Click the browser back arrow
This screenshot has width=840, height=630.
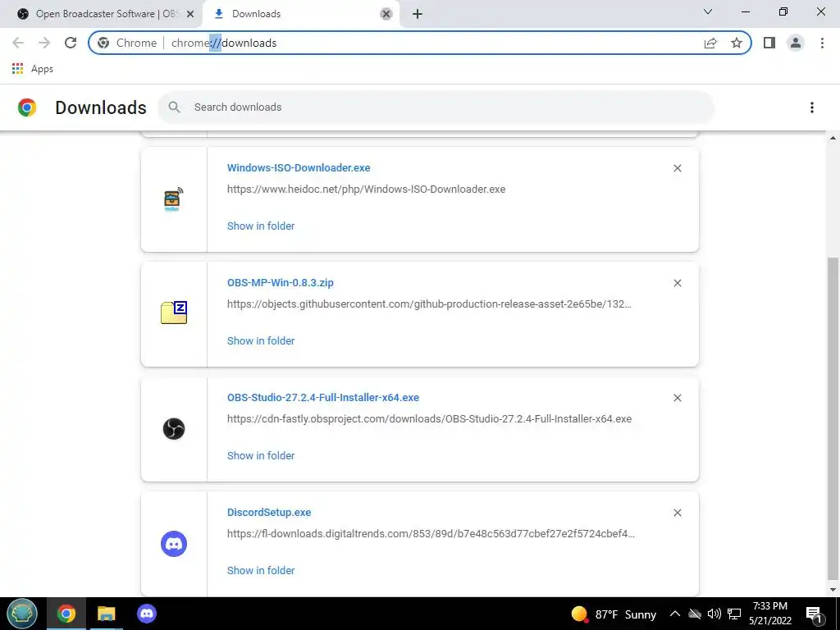coord(18,43)
